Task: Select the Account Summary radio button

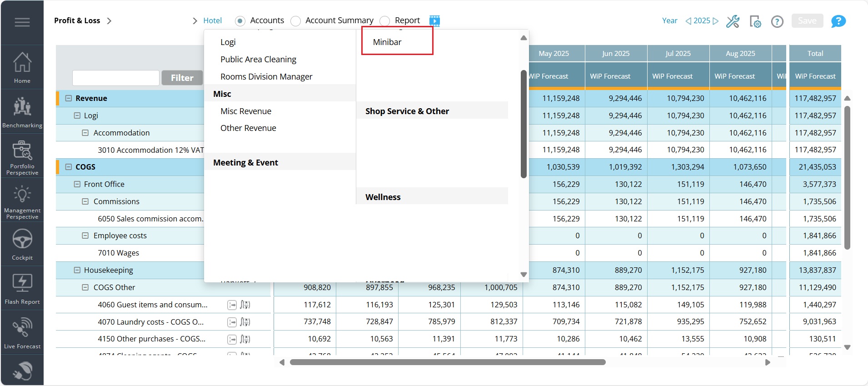Action: 295,21
